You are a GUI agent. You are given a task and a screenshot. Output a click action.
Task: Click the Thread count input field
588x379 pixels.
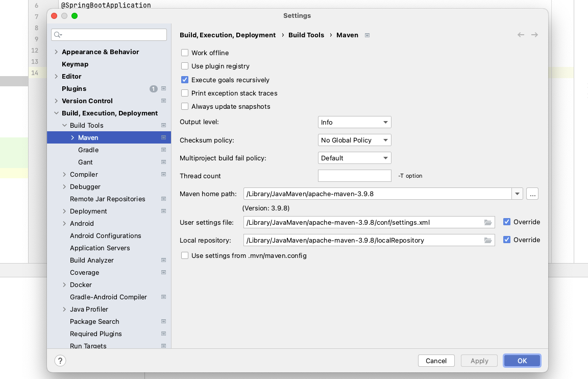[x=354, y=176]
